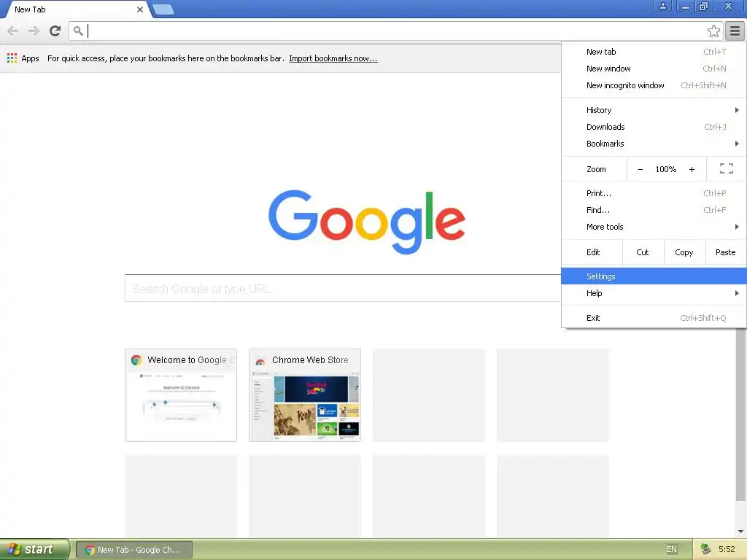Click the browser back arrow
747x560 pixels.
(x=13, y=31)
